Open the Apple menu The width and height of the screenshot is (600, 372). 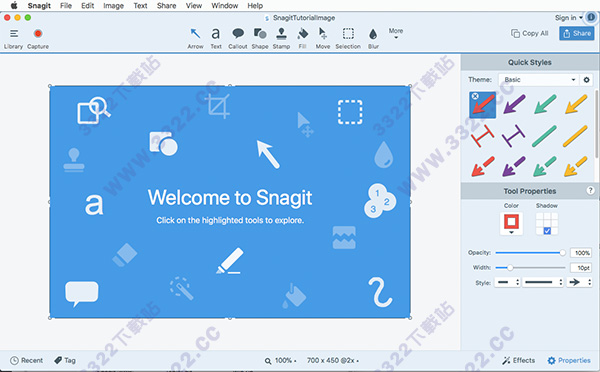pos(14,5)
